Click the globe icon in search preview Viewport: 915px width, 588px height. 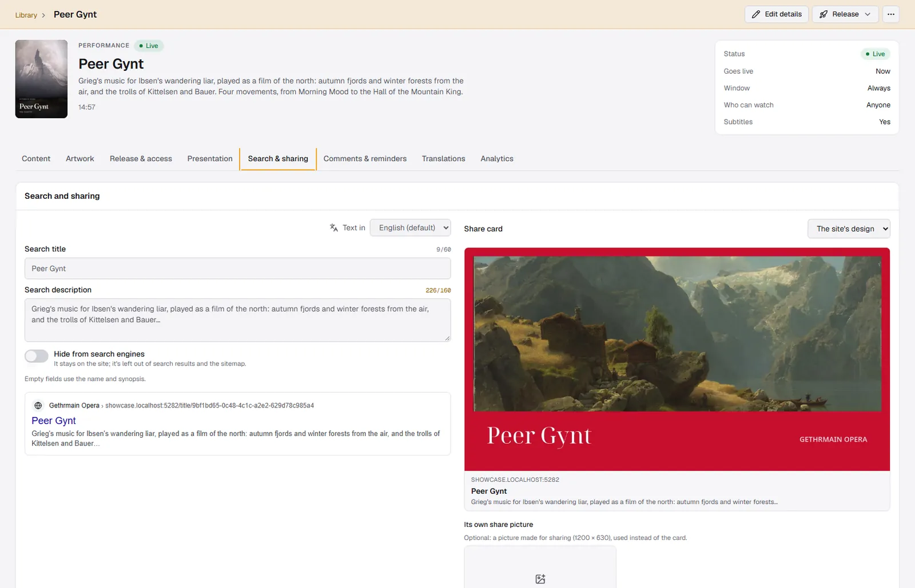point(38,406)
